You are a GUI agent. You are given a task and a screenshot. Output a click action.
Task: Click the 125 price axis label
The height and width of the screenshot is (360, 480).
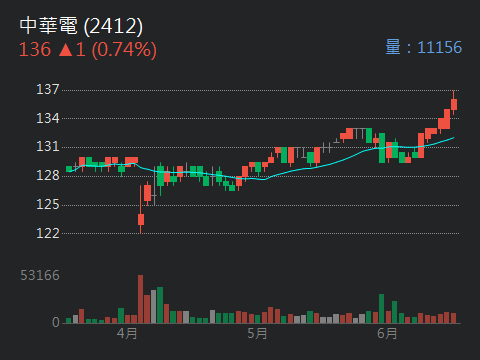tap(48, 204)
